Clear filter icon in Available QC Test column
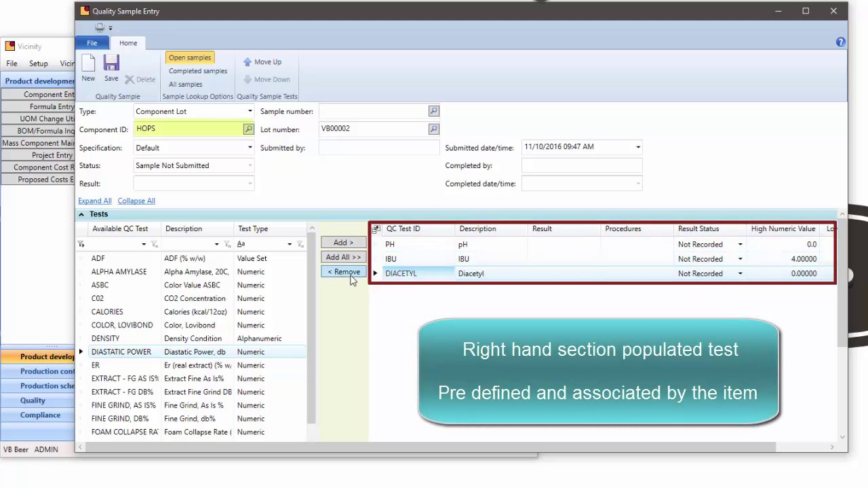 point(154,244)
